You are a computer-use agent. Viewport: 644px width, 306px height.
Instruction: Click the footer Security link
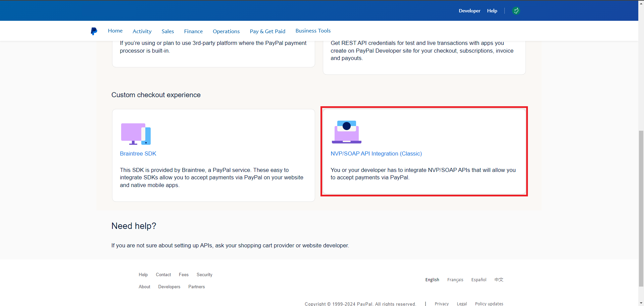click(204, 274)
